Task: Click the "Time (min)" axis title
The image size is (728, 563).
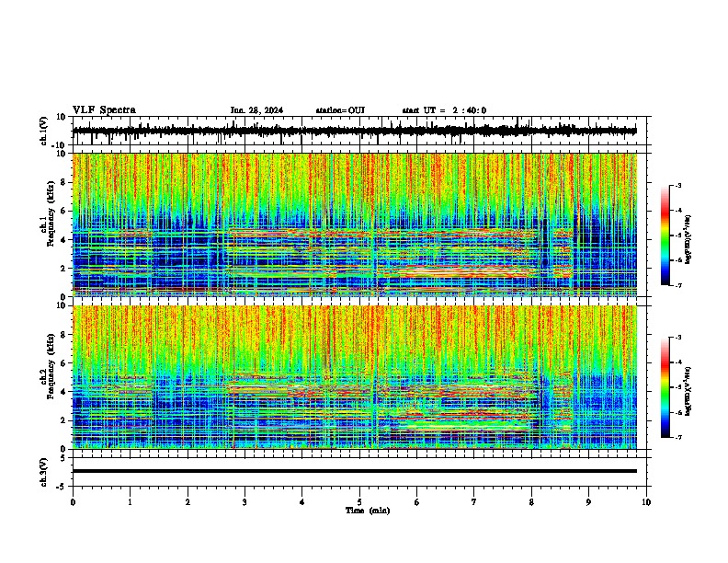Action: [x=368, y=511]
